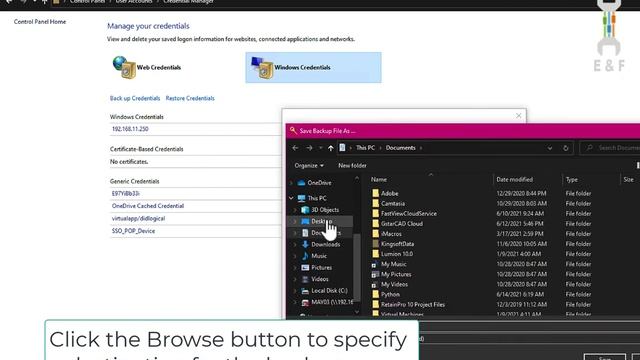Expand the Pictures tree node
This screenshot has width=640, height=360.
point(295,268)
